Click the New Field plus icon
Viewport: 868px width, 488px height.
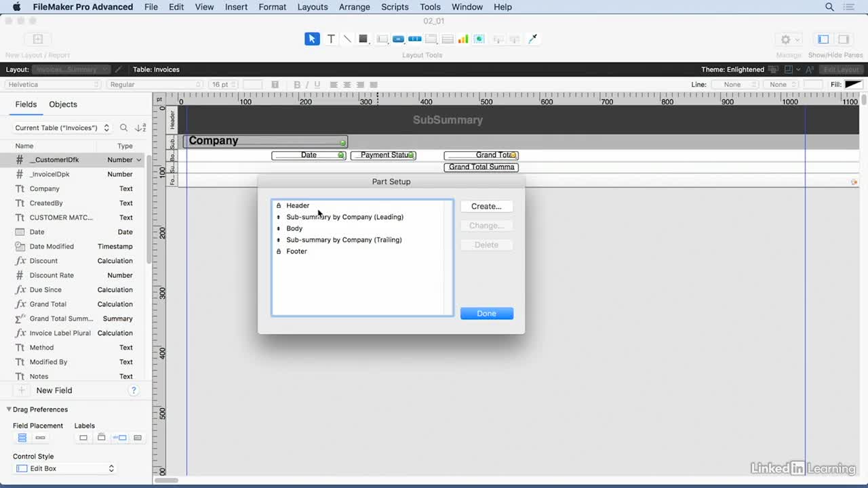point(22,390)
